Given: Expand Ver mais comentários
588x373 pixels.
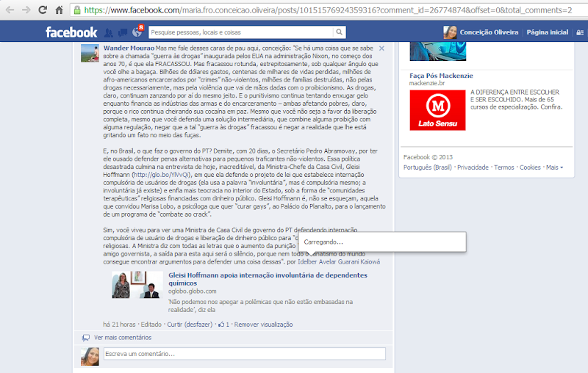Looking at the screenshot, I should (123, 338).
